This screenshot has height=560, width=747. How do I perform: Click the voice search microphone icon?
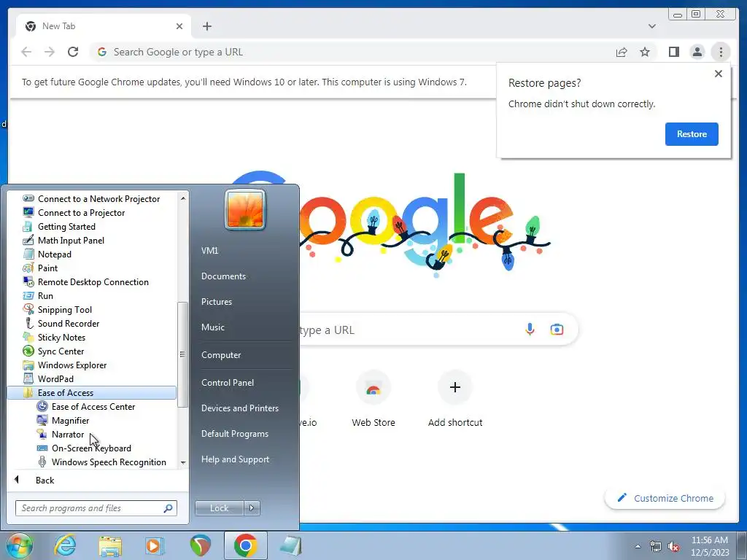point(530,329)
